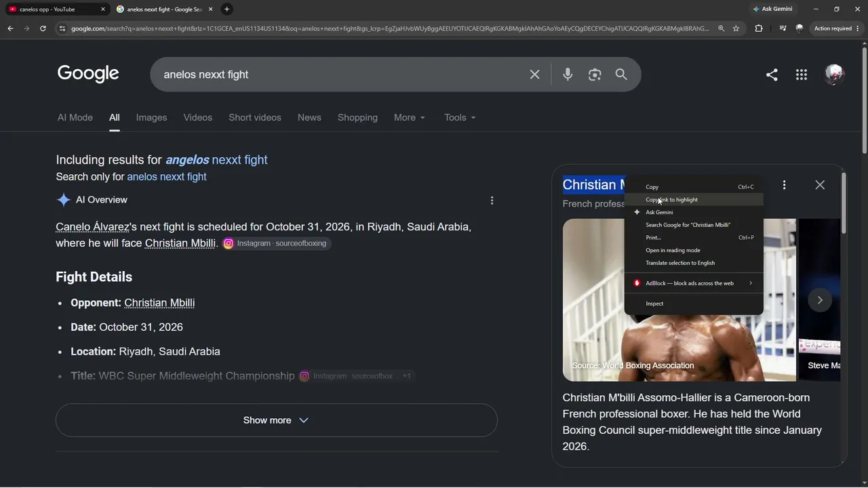Open the Short videos tab

(x=255, y=117)
